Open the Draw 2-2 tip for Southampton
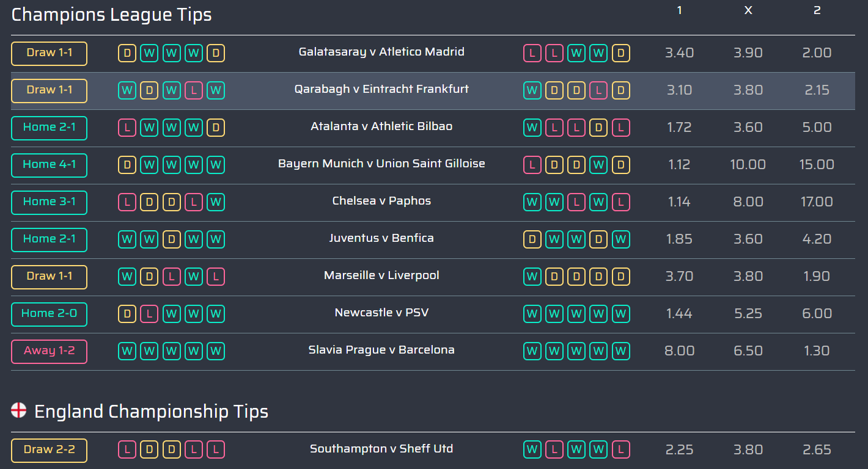The image size is (868, 469). click(x=50, y=450)
